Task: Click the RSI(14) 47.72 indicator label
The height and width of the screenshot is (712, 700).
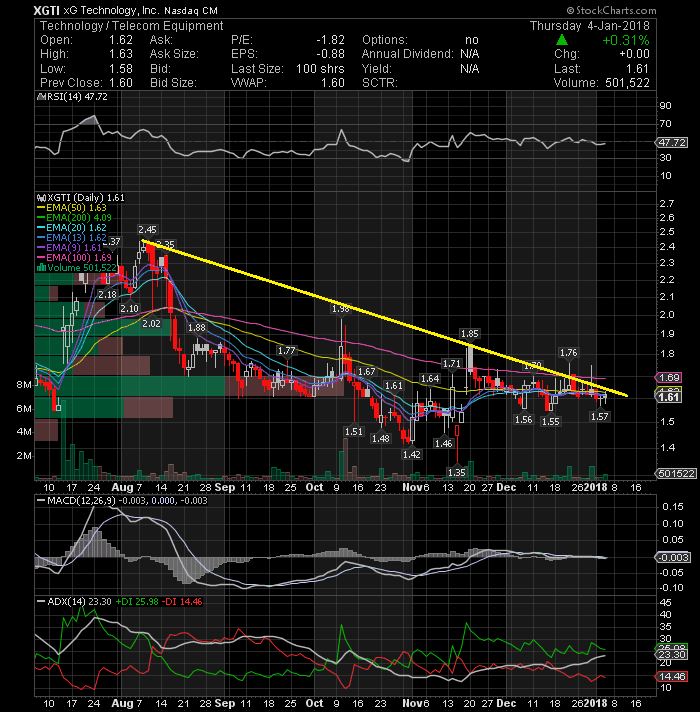Action: pos(75,97)
